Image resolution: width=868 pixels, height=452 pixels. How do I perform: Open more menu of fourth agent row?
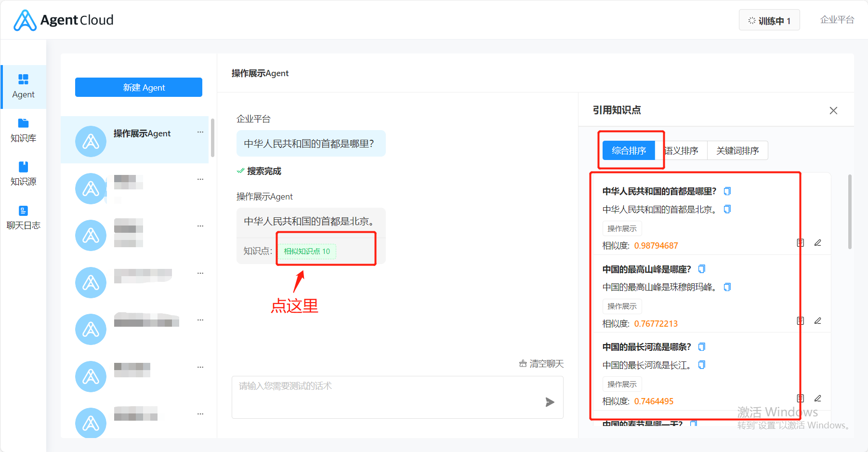point(200,273)
